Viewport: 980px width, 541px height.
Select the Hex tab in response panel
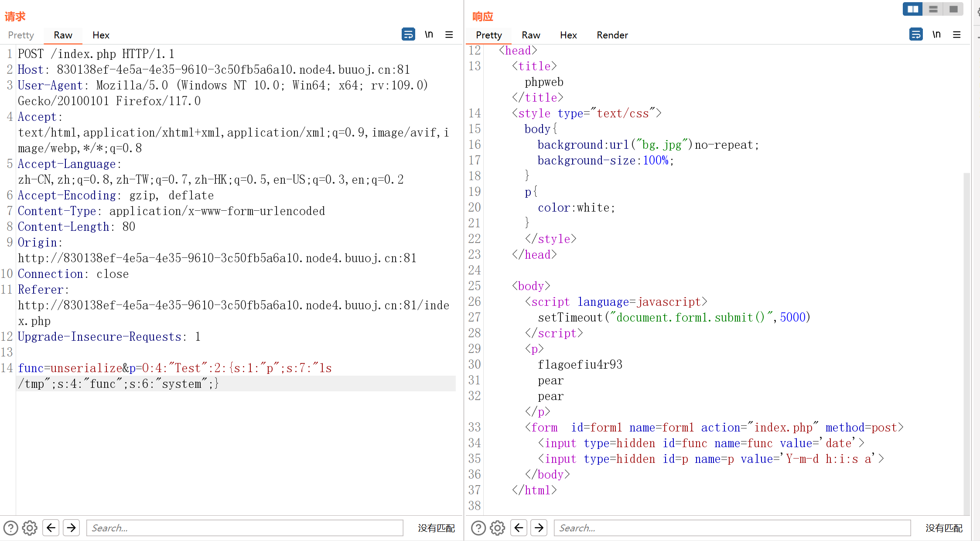568,35
